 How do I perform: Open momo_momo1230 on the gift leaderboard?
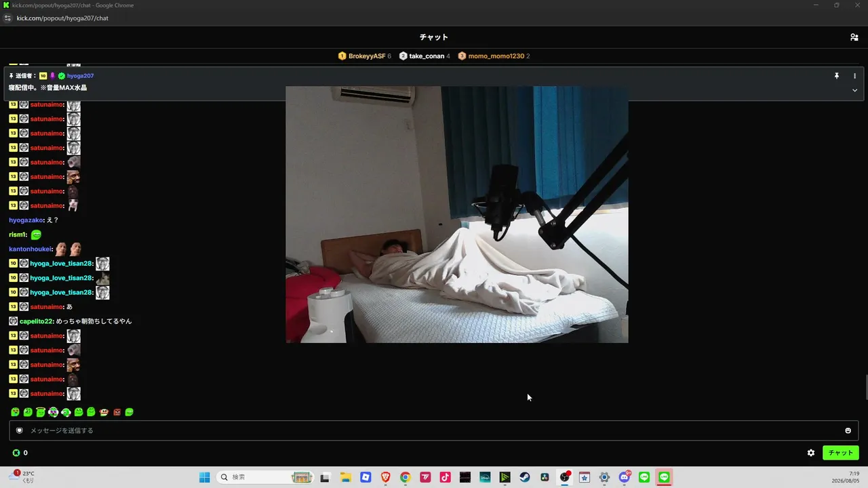tap(494, 56)
